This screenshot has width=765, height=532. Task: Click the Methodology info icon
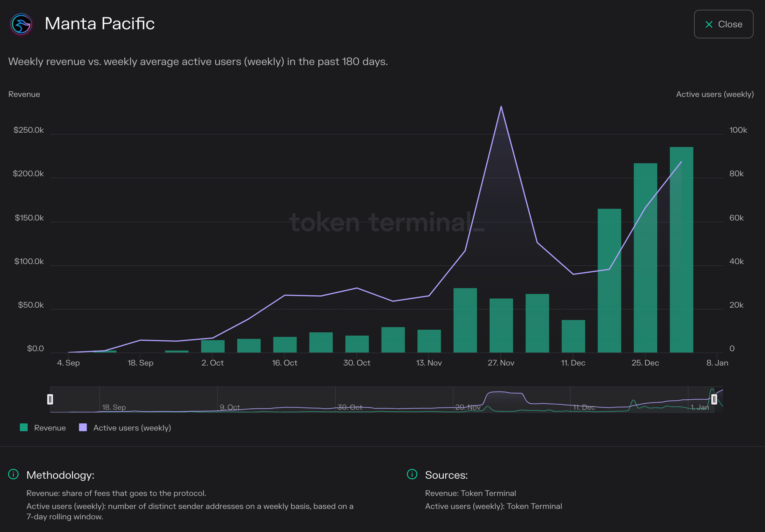coord(13,474)
